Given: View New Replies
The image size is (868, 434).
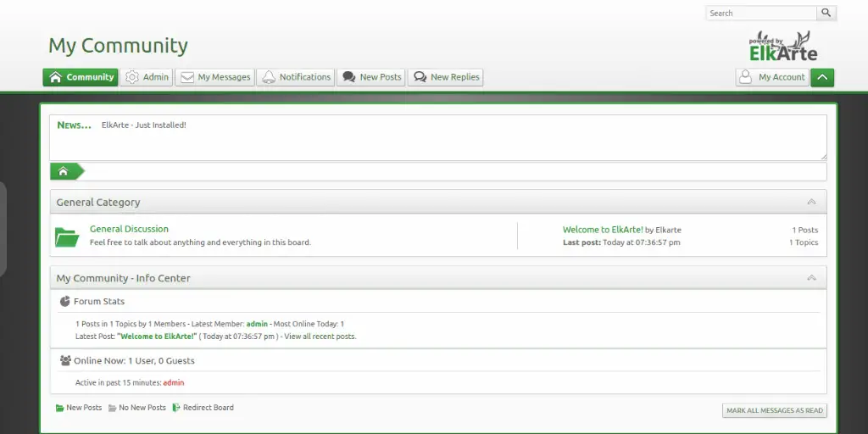Looking at the screenshot, I should point(446,77).
